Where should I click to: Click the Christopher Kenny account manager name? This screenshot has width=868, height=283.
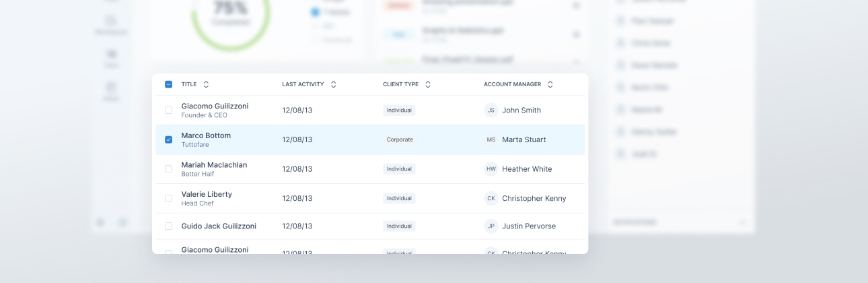pos(534,199)
